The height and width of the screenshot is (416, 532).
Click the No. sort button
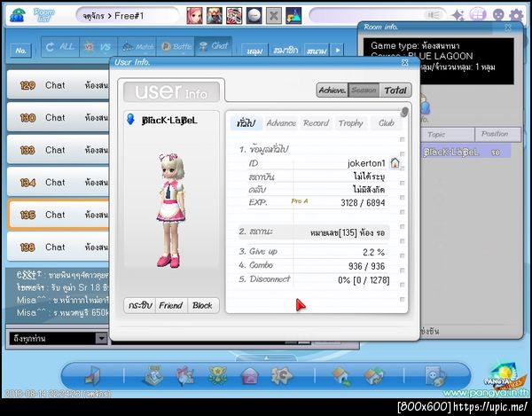(x=20, y=51)
